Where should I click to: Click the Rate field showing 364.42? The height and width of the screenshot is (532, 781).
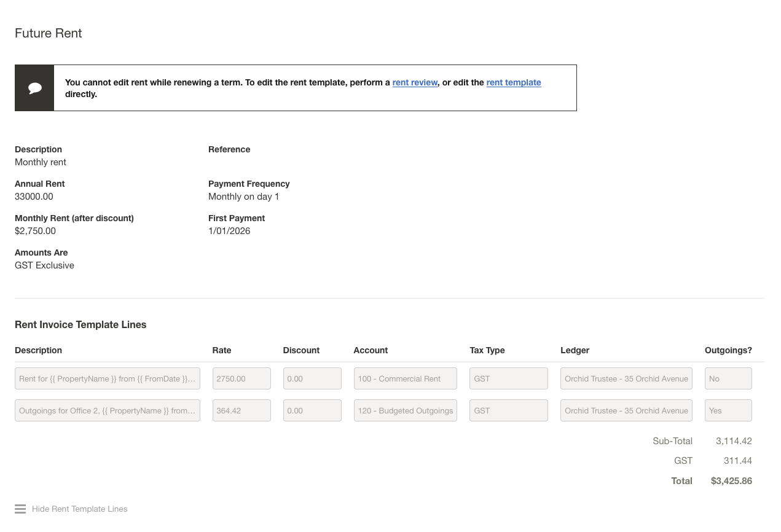tap(241, 410)
